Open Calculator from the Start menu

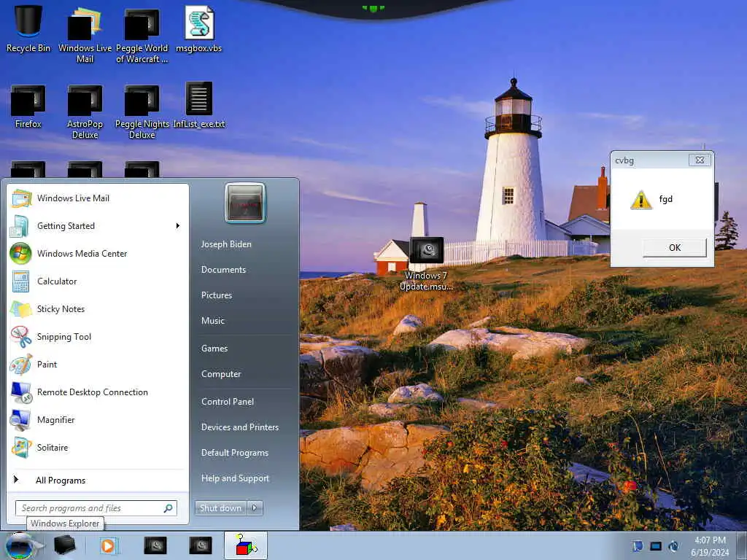tap(98, 281)
